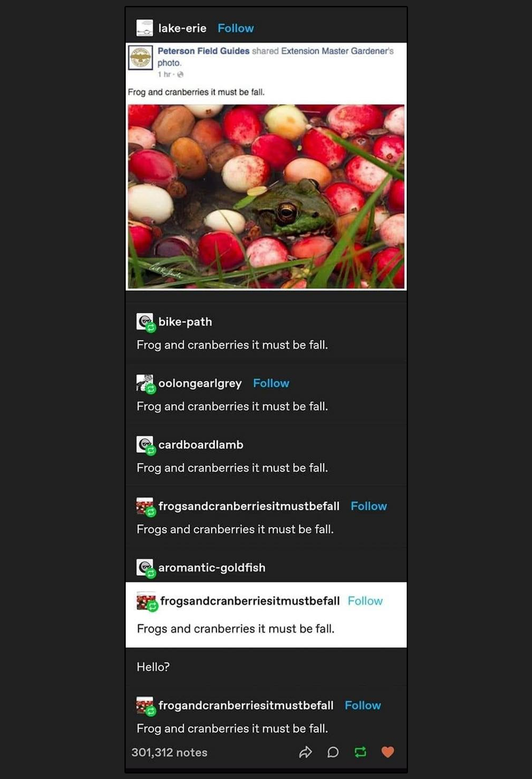Open the aromantic-goldfish username

(212, 568)
